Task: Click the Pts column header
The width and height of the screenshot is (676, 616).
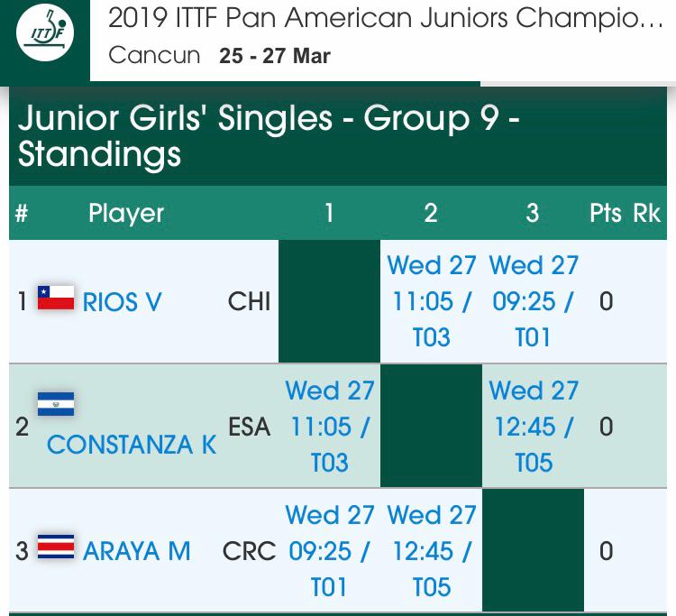Action: (x=606, y=213)
